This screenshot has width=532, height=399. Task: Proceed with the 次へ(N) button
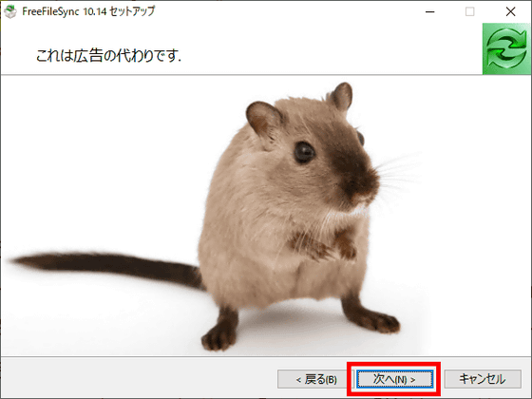click(x=394, y=379)
